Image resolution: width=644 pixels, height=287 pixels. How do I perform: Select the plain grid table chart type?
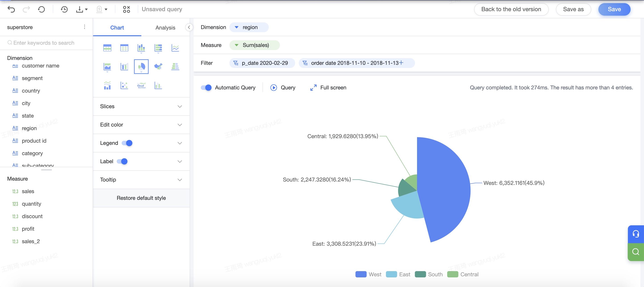(x=124, y=48)
